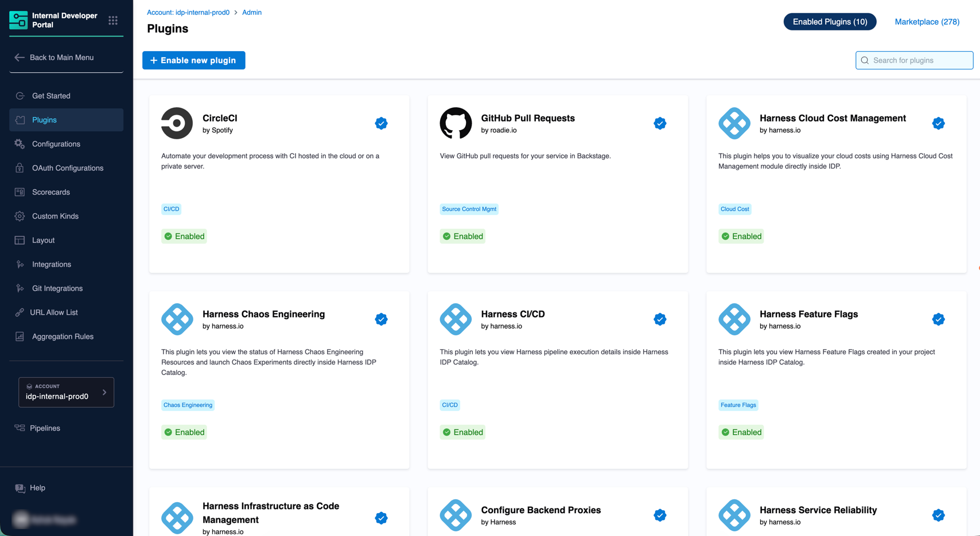
Task: Click the Harness CI/CD plugin logo
Action: (456, 319)
